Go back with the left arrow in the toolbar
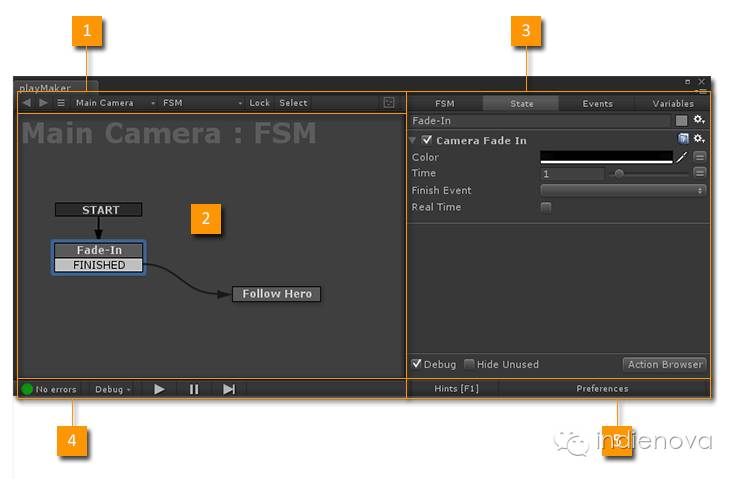 pos(27,102)
